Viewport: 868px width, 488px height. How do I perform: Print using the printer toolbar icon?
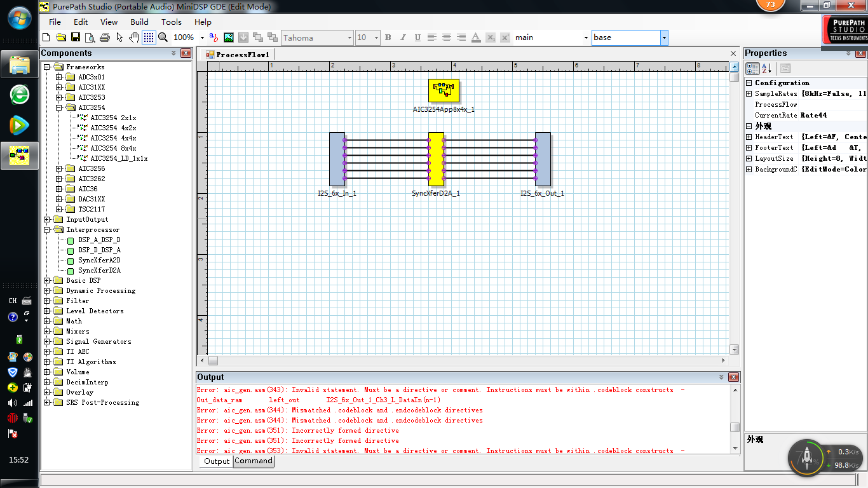tap(105, 37)
